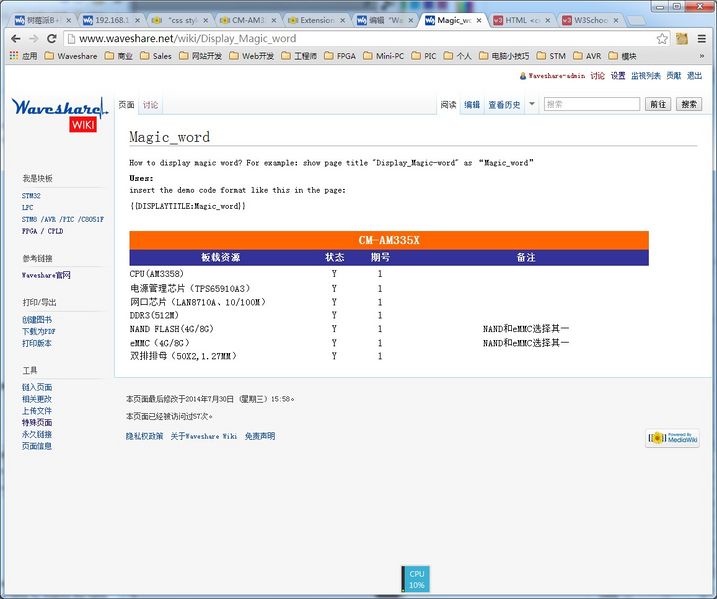Open the 监视列表 watchlist link
The height and width of the screenshot is (599, 717).
click(x=646, y=76)
